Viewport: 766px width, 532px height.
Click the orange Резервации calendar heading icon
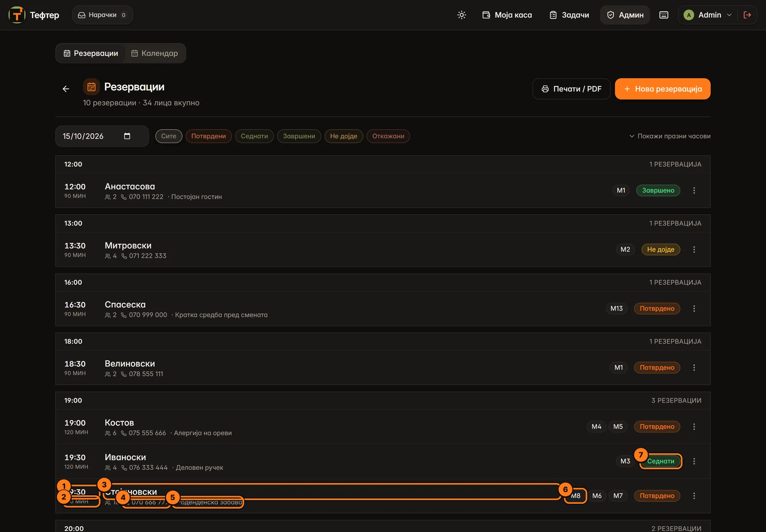coord(91,87)
